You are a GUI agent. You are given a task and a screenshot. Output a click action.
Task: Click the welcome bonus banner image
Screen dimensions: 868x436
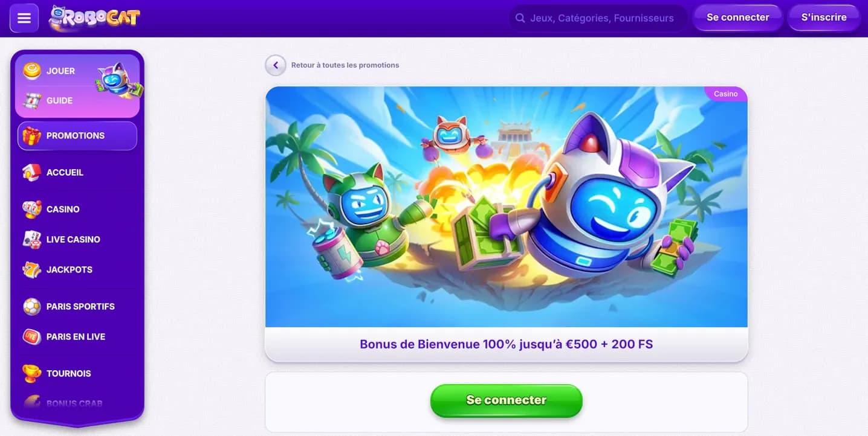pos(507,207)
